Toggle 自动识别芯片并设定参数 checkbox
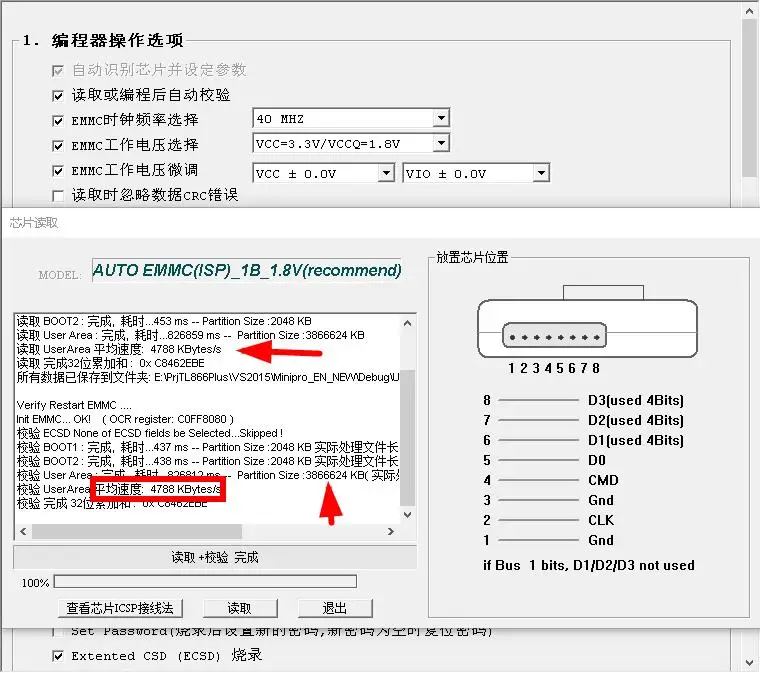Viewport: 760px width, 673px height. pos(58,71)
